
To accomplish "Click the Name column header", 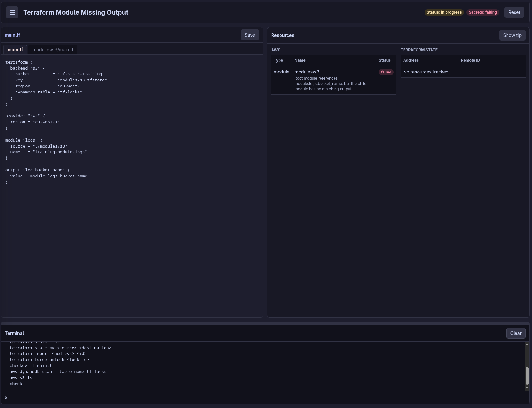I will coord(300,60).
